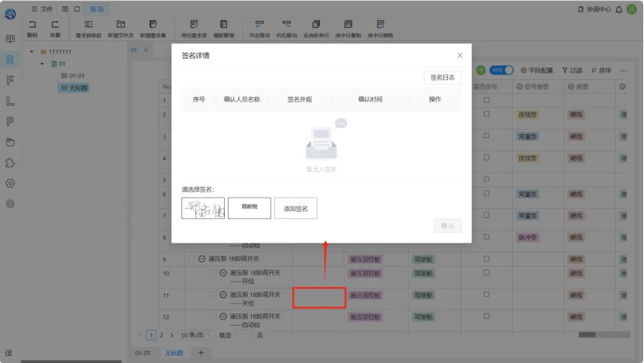The width and height of the screenshot is (644, 363).
Task: Open the 文件 menu
Action: click(43, 9)
